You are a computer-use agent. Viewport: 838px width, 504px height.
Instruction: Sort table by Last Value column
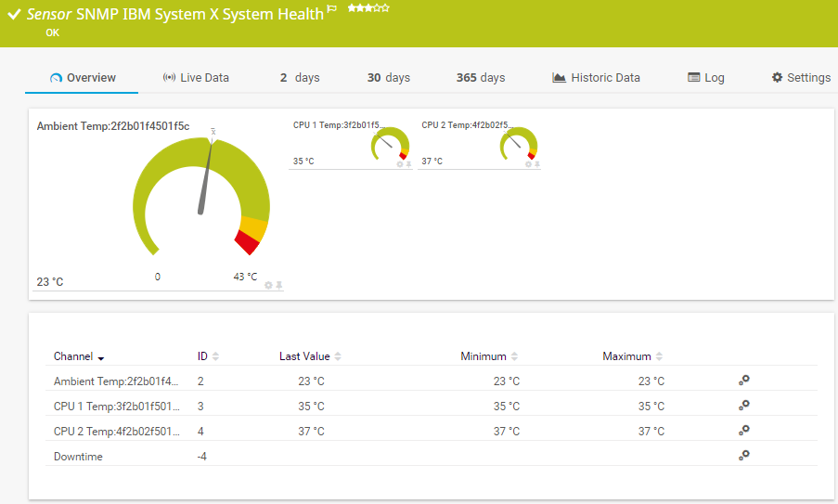(x=310, y=356)
